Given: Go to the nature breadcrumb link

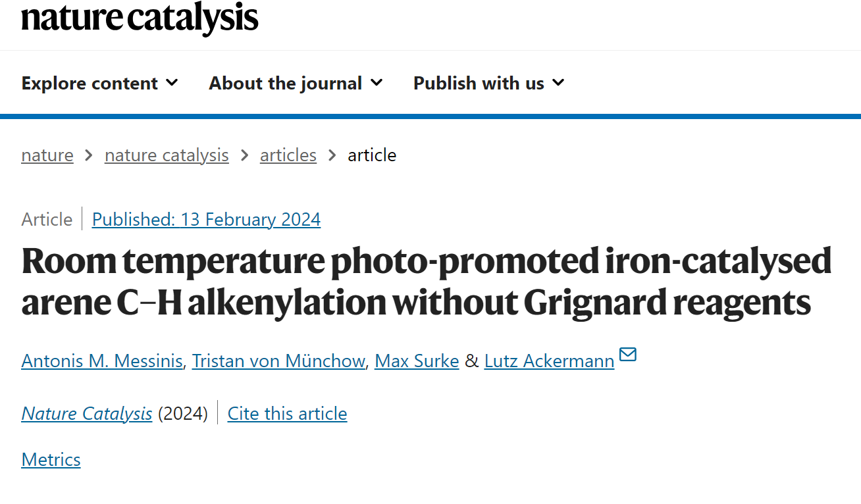Looking at the screenshot, I should pos(47,155).
